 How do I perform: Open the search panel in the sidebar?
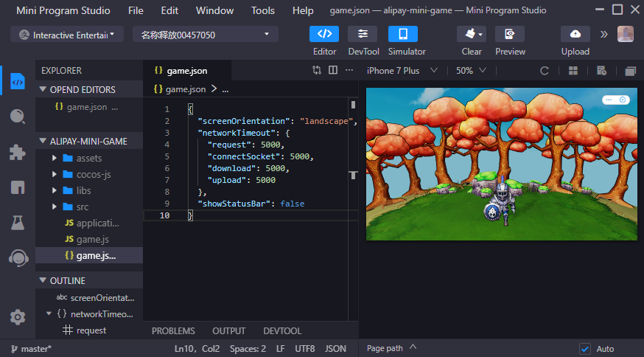(x=18, y=117)
